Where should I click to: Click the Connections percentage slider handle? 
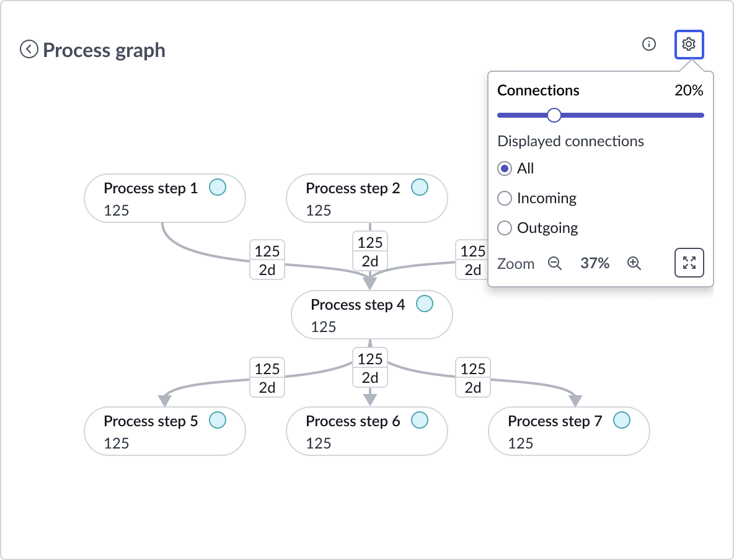pyautogui.click(x=554, y=115)
